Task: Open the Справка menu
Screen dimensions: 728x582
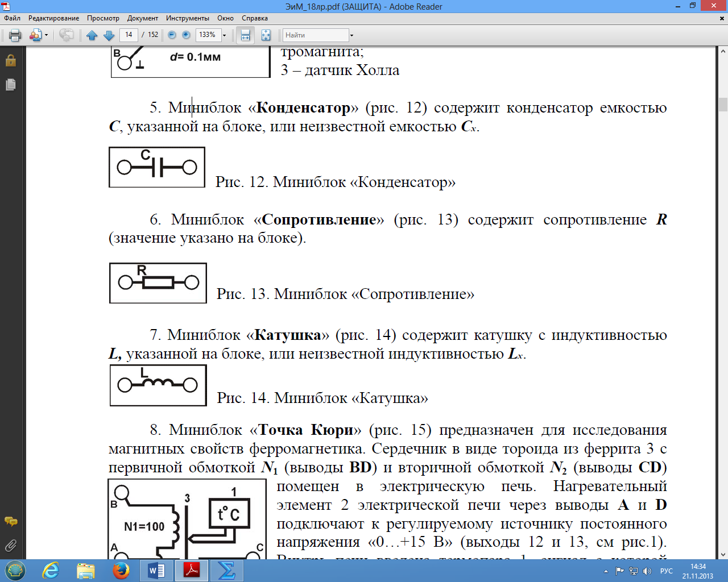Action: click(255, 18)
